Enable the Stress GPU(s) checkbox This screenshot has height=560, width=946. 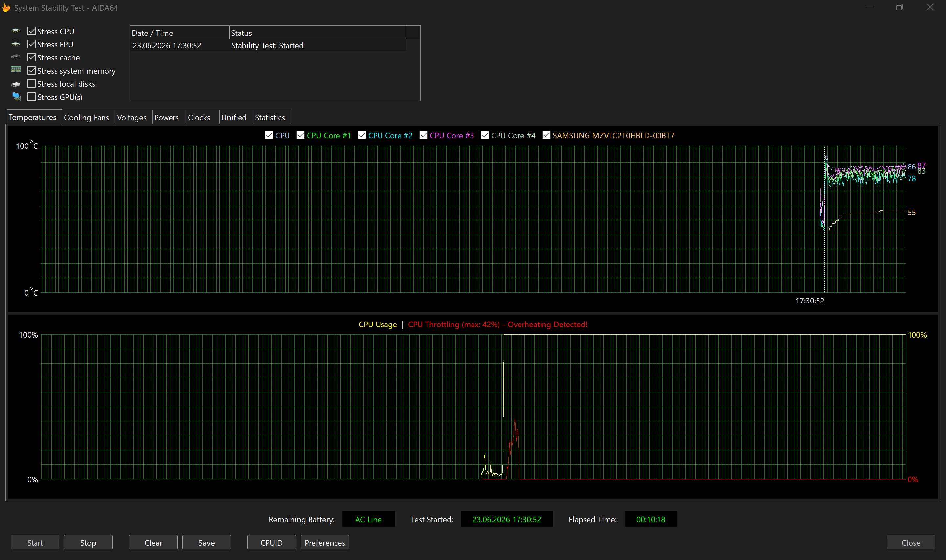(32, 97)
